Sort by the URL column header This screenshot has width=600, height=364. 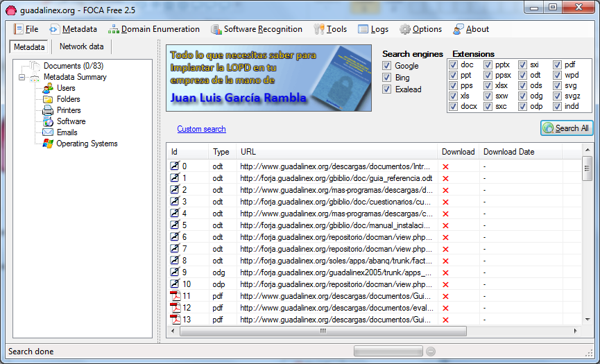click(x=336, y=152)
